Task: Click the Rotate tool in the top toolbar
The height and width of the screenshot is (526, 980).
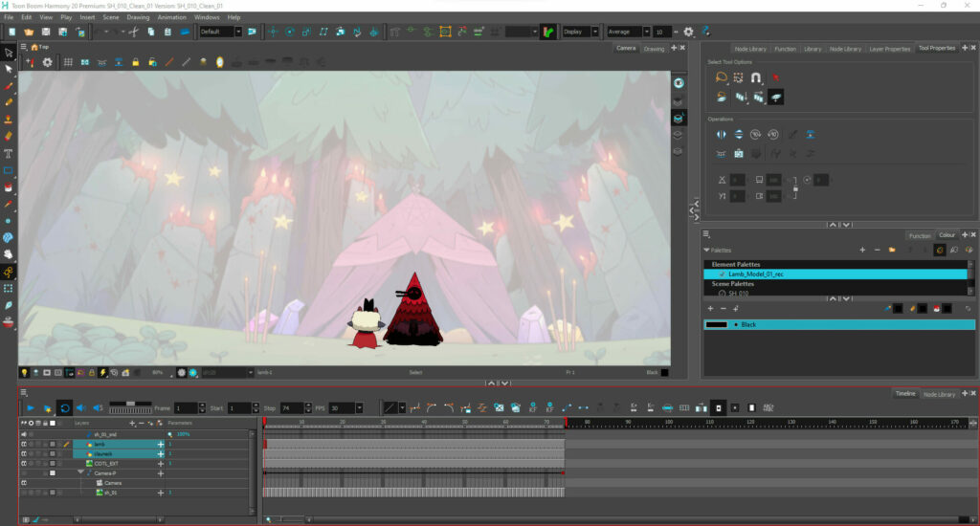Action: click(290, 32)
